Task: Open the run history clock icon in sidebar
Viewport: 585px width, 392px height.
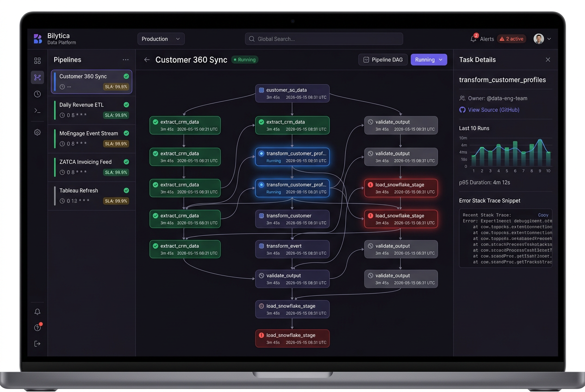Action: 37,94
